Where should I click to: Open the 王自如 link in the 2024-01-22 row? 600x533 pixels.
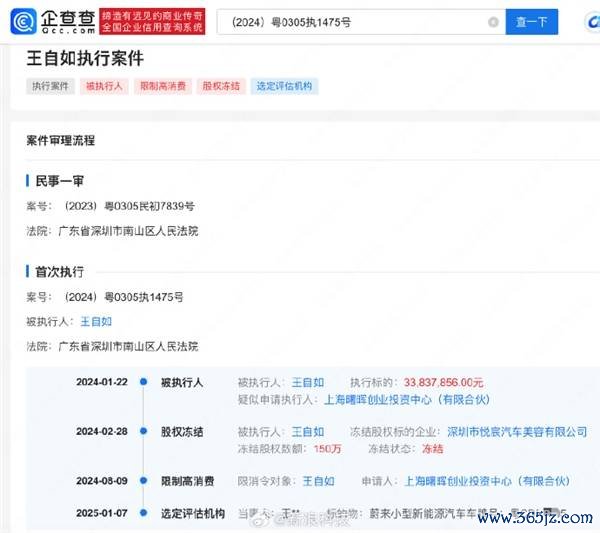[x=308, y=382]
